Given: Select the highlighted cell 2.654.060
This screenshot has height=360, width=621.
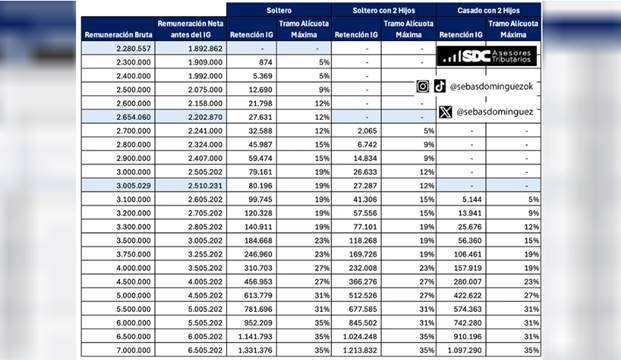Looking at the screenshot, I should [x=118, y=117].
